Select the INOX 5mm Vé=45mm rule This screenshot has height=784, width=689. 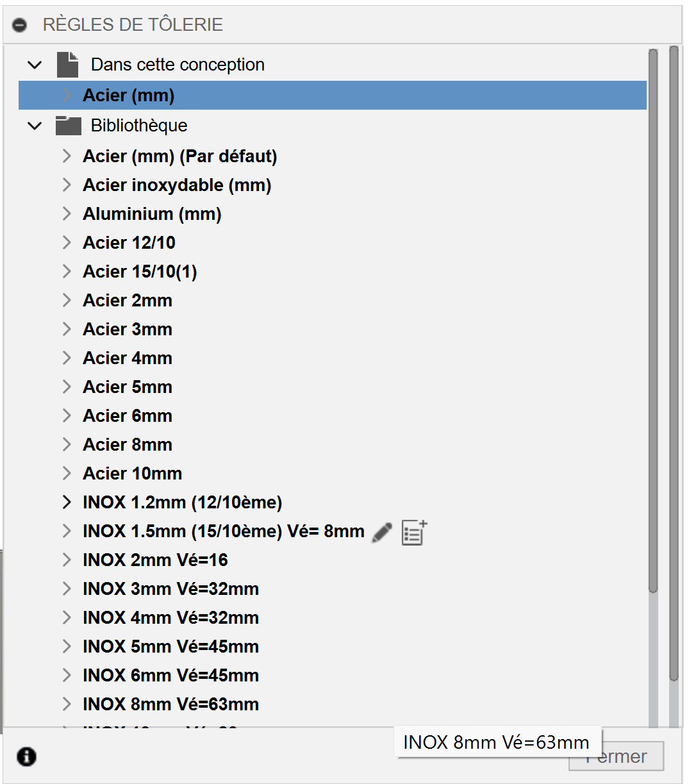coord(170,647)
